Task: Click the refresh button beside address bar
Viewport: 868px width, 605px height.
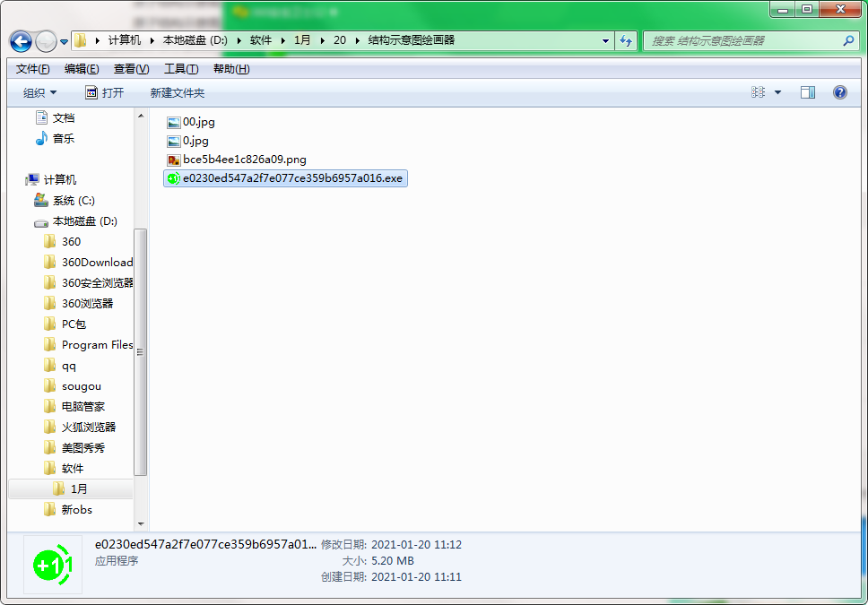Action: 626,41
